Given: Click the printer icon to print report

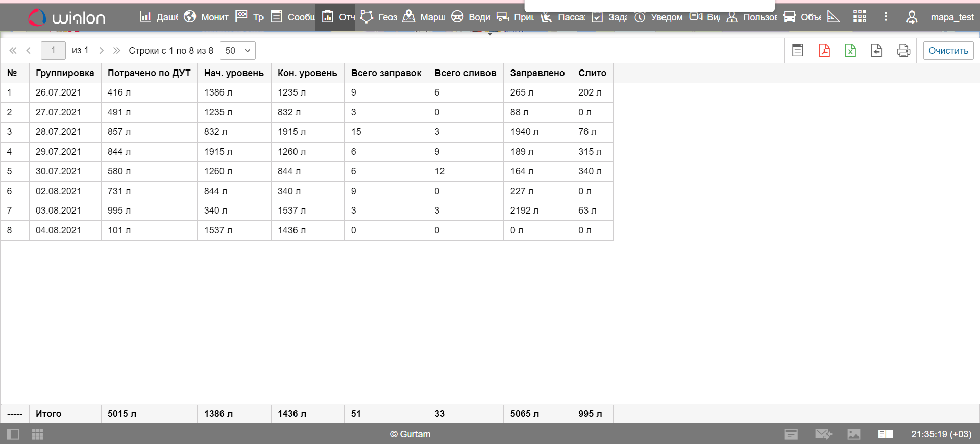Looking at the screenshot, I should 903,51.
